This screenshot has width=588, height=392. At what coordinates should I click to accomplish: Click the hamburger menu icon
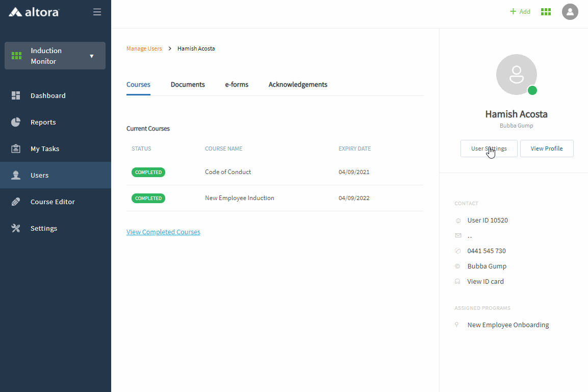[97, 12]
